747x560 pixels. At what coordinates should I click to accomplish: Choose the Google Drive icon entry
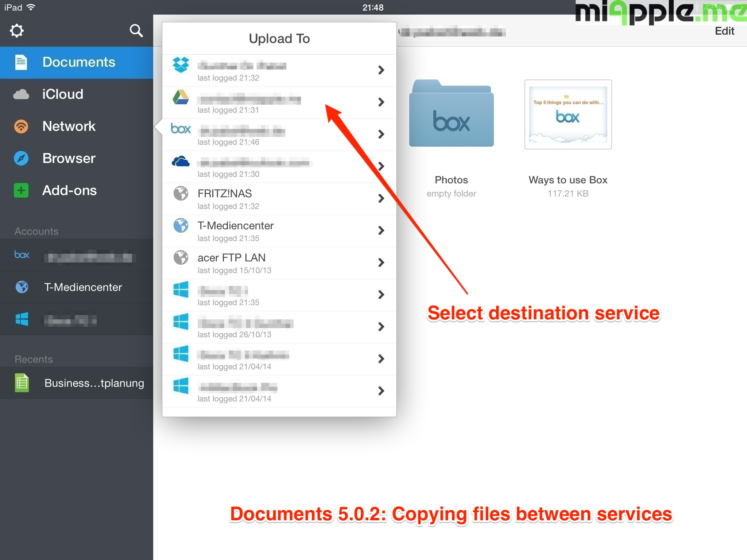click(x=181, y=97)
